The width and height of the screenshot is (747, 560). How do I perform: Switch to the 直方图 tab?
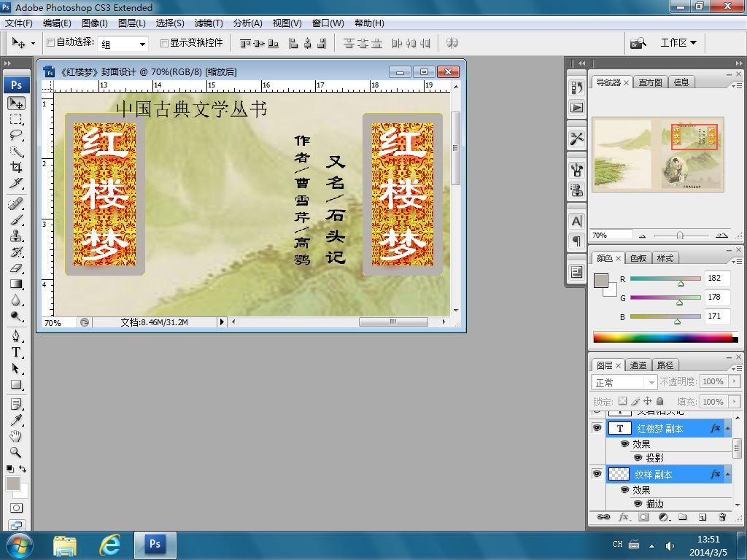point(650,82)
